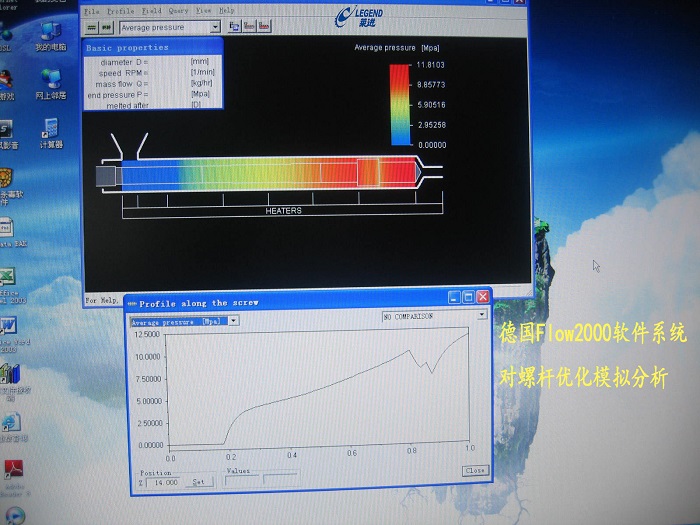Open the File menu
This screenshot has height=525, width=700.
tap(92, 11)
